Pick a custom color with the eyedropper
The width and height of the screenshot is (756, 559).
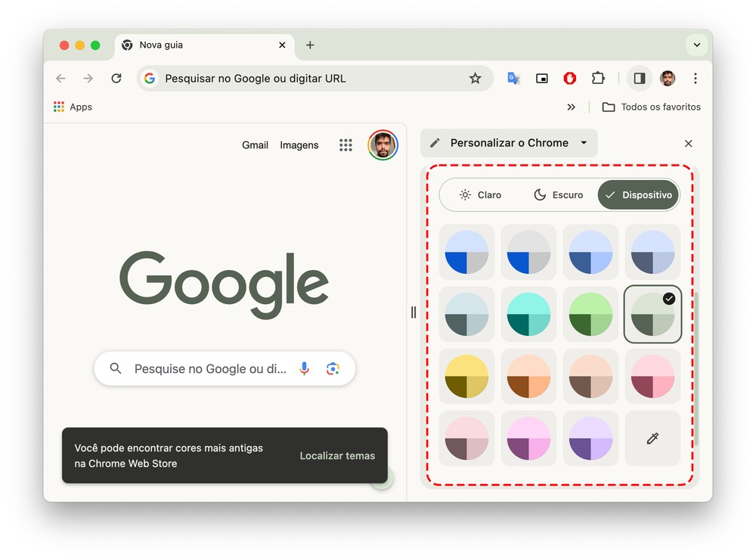point(652,439)
